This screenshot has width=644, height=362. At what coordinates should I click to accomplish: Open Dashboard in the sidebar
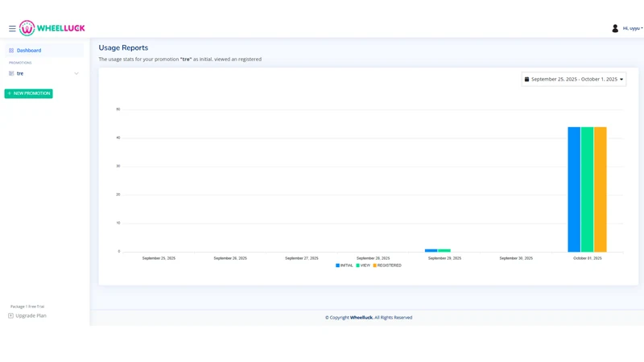pyautogui.click(x=44, y=51)
